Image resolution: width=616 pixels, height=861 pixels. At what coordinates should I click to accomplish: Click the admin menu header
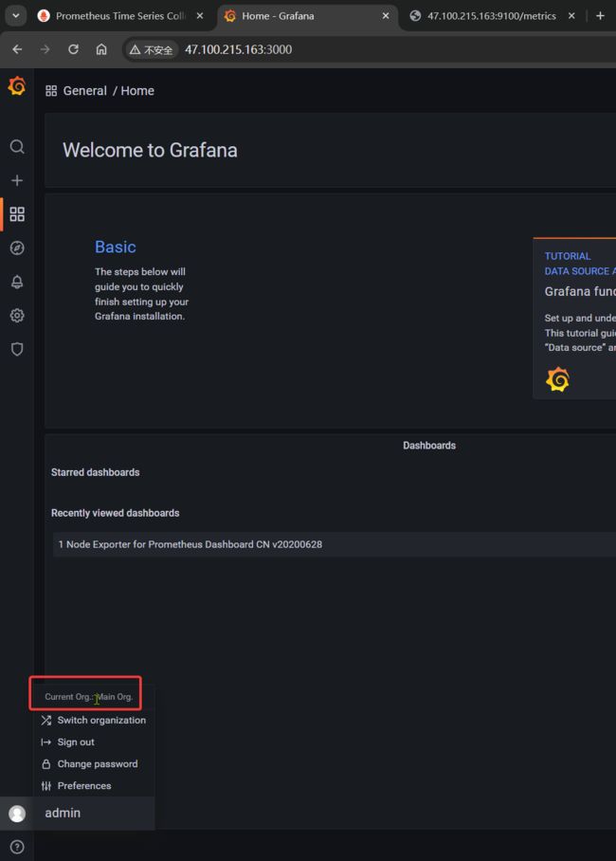tap(94, 814)
